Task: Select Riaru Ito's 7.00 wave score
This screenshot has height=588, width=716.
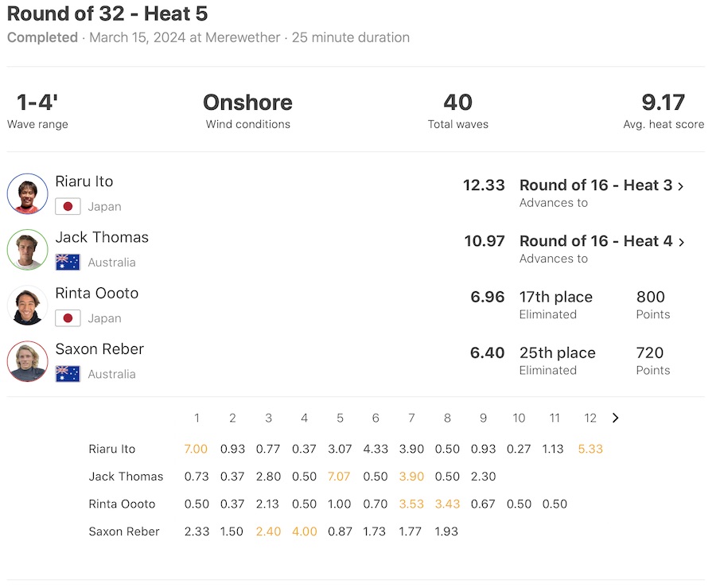Action: 196,449
